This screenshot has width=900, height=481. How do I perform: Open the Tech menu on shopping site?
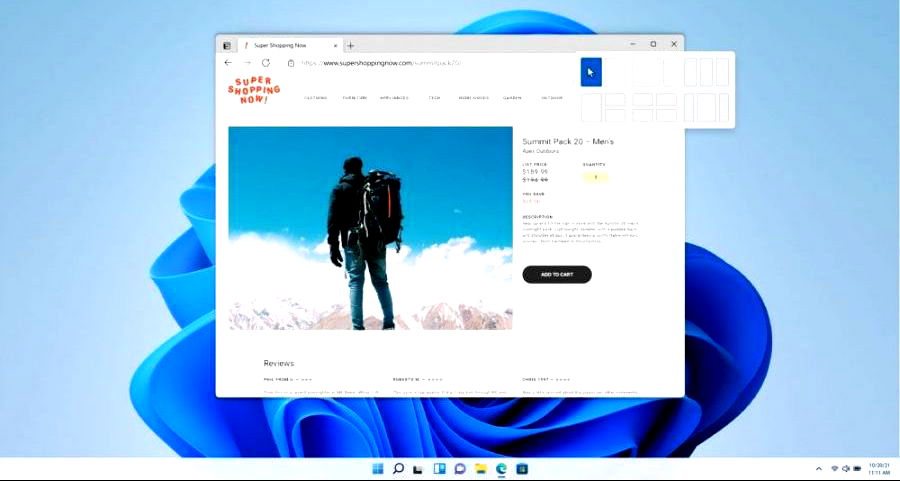coord(435,98)
